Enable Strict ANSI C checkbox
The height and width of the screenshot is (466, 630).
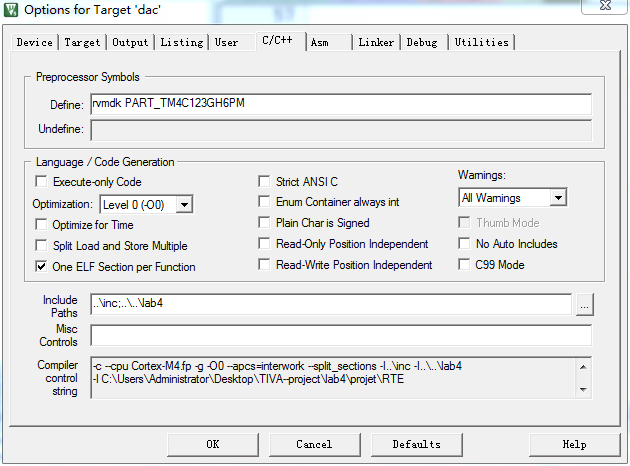264,182
